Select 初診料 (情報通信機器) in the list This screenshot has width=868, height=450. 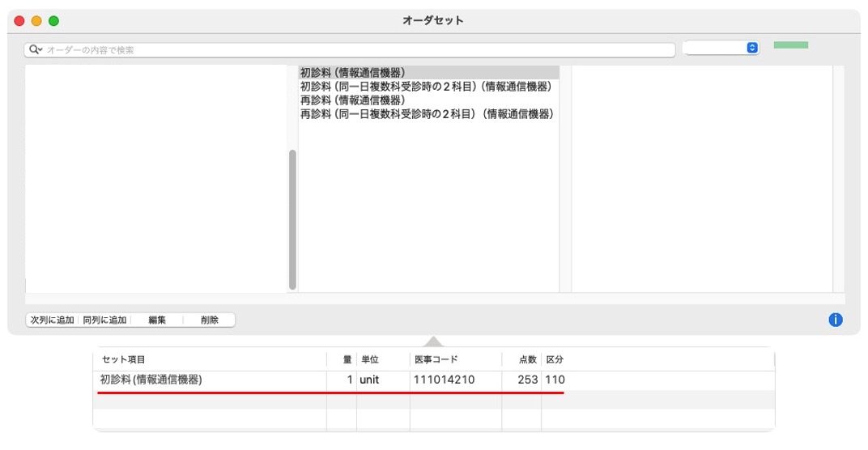[353, 73]
